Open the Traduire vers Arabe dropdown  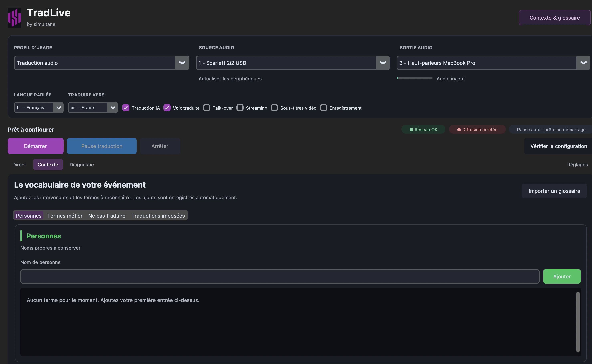click(93, 108)
